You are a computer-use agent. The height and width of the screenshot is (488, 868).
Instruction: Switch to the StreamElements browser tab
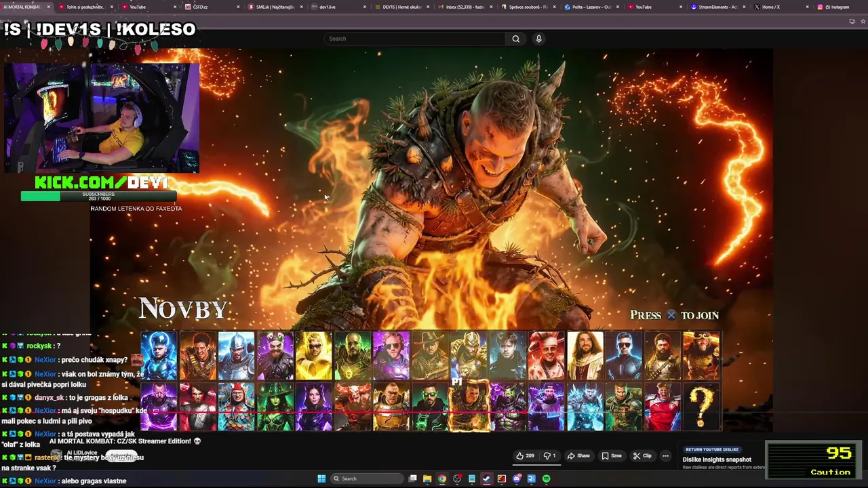click(719, 7)
